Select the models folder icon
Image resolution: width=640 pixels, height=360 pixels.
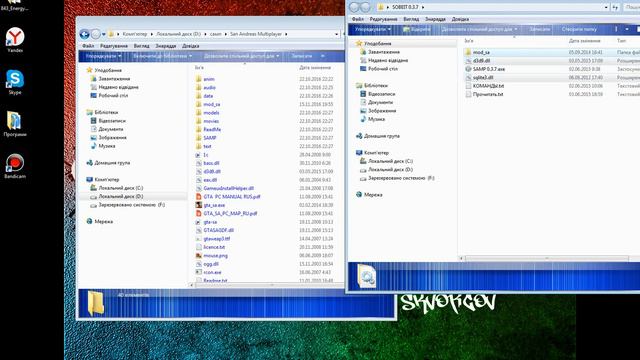[x=198, y=113]
